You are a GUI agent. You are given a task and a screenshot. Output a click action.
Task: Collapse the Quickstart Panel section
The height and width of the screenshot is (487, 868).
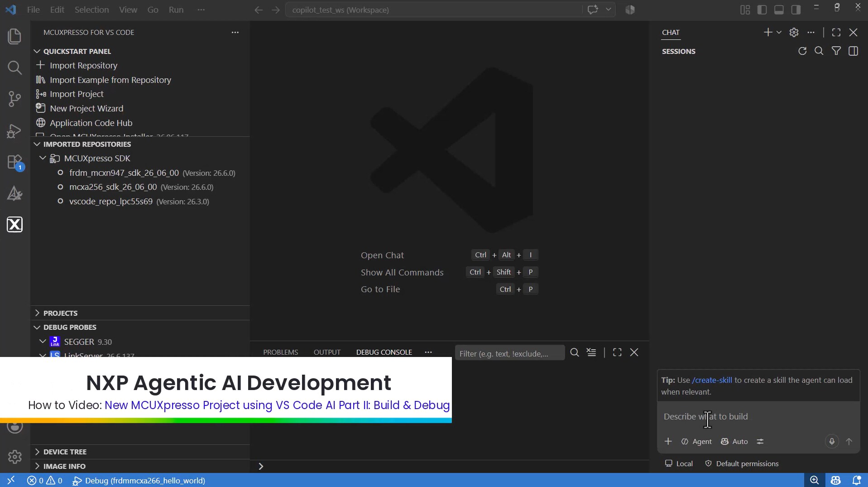point(37,51)
